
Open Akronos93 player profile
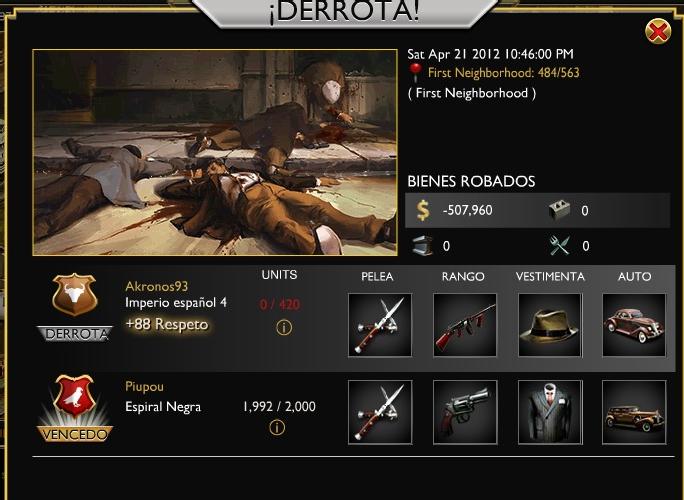coord(157,286)
